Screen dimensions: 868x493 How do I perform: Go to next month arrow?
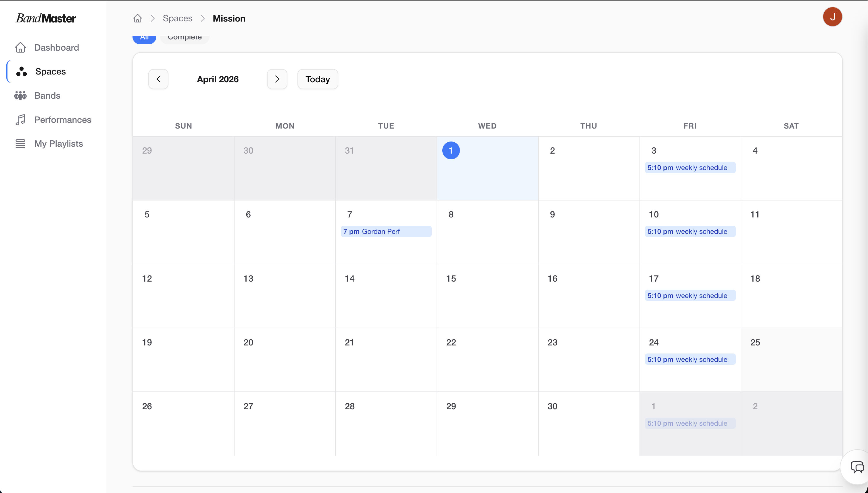tap(277, 79)
